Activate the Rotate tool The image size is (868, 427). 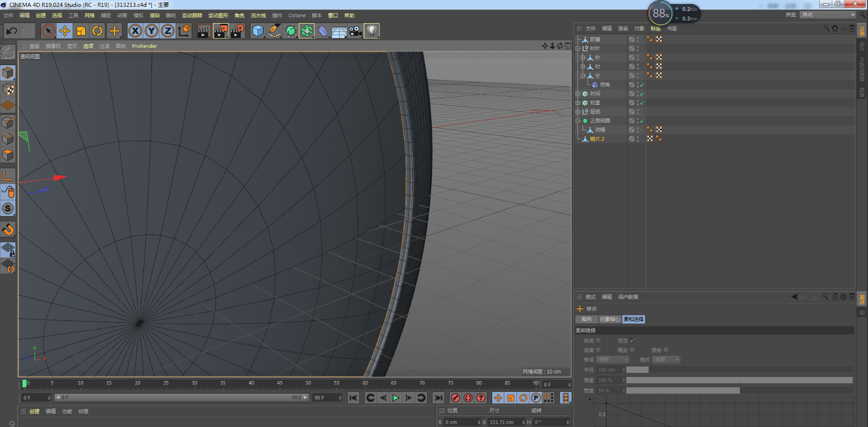[x=97, y=31]
